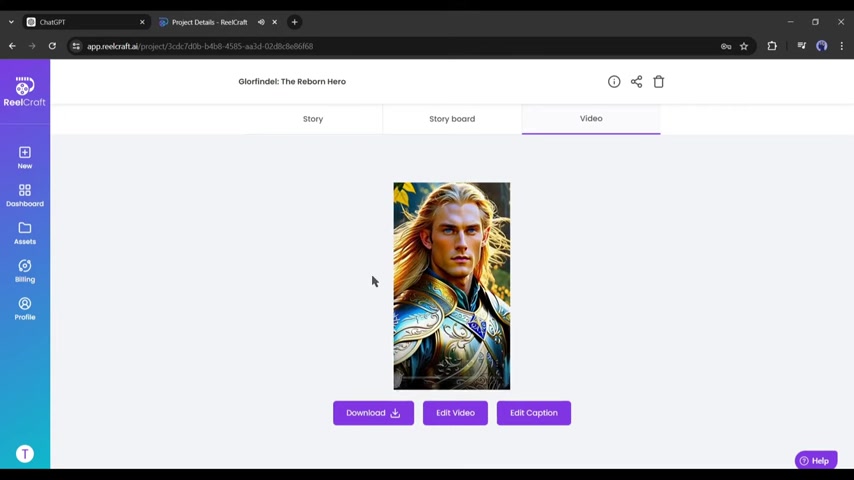Screen dimensions: 854x480
Task: Click the ReelCraft logo in the sidebar
Action: click(25, 92)
